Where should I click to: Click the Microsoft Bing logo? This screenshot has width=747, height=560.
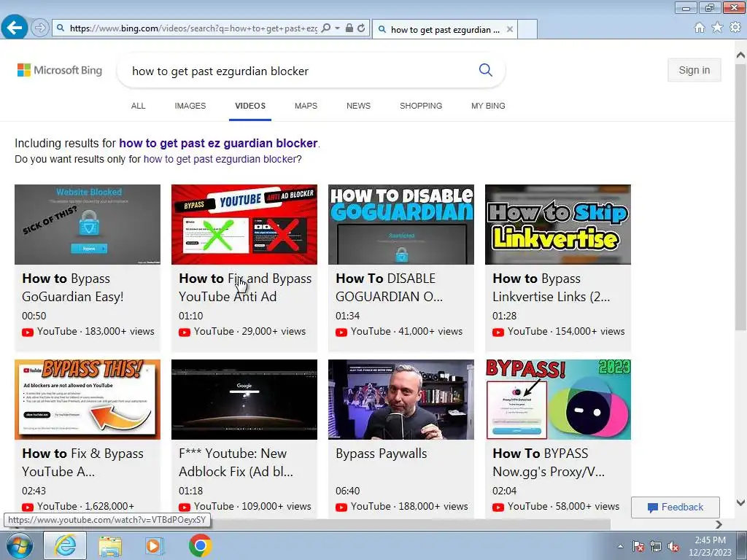coord(60,71)
